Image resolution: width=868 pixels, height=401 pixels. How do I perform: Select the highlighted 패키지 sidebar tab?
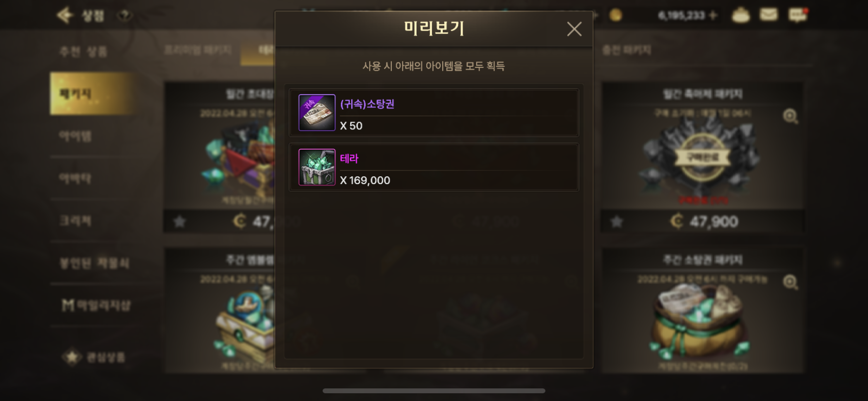92,93
